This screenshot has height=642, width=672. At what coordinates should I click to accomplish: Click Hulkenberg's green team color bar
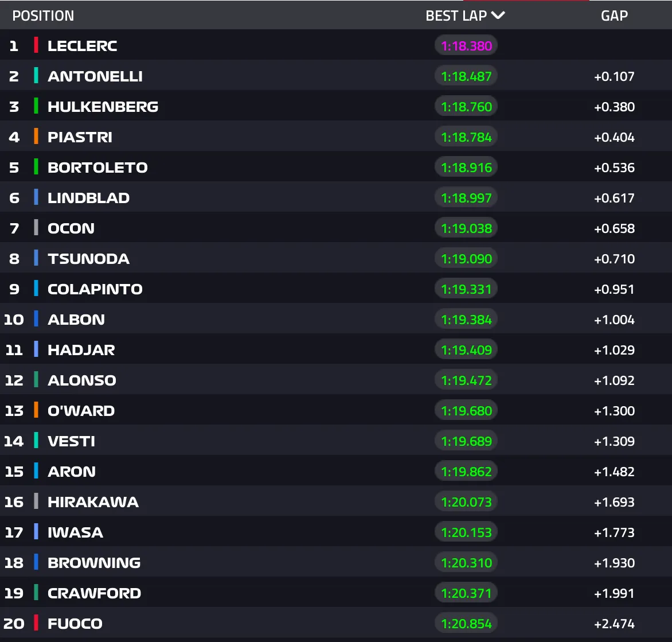[x=36, y=107]
